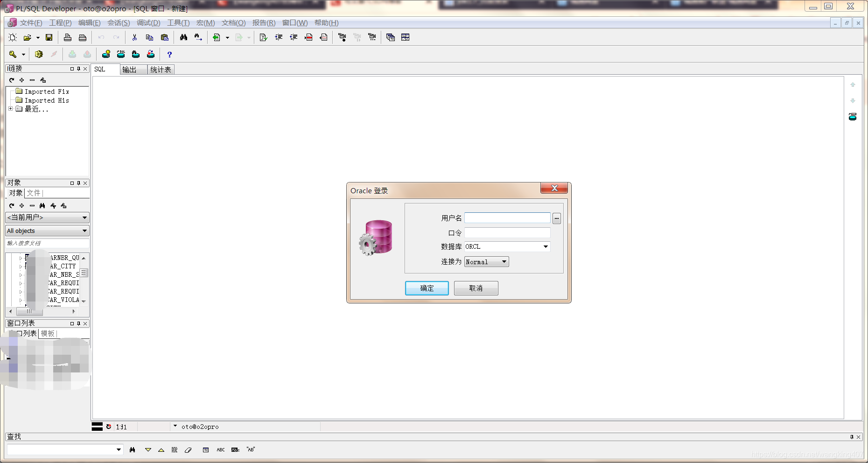Click the green back navigation icon
868x463 pixels.
(x=217, y=37)
